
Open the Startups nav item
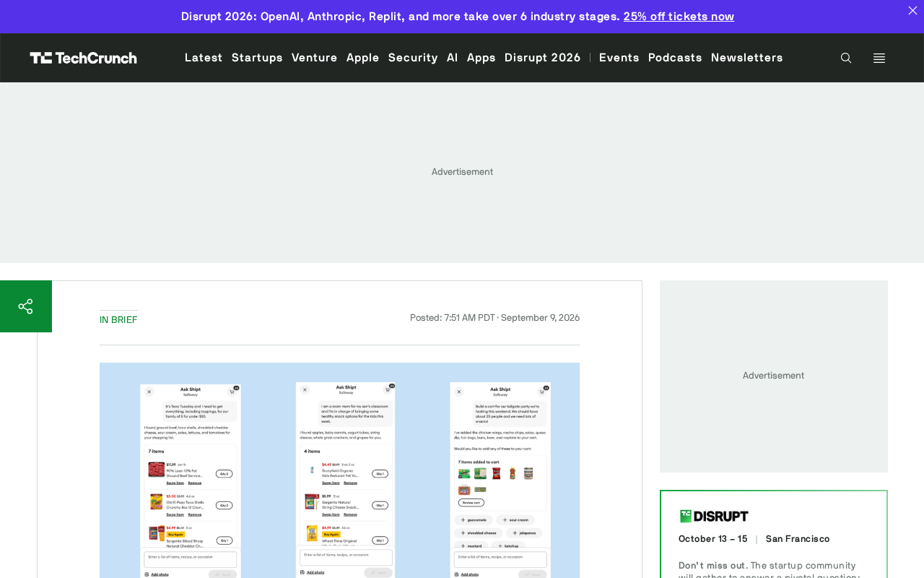(x=257, y=57)
